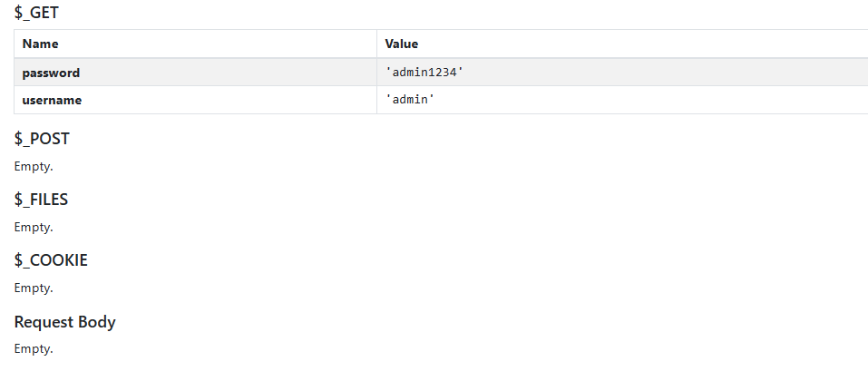The image size is (868, 381).
Task: Click the username table row
Action: tap(441, 100)
